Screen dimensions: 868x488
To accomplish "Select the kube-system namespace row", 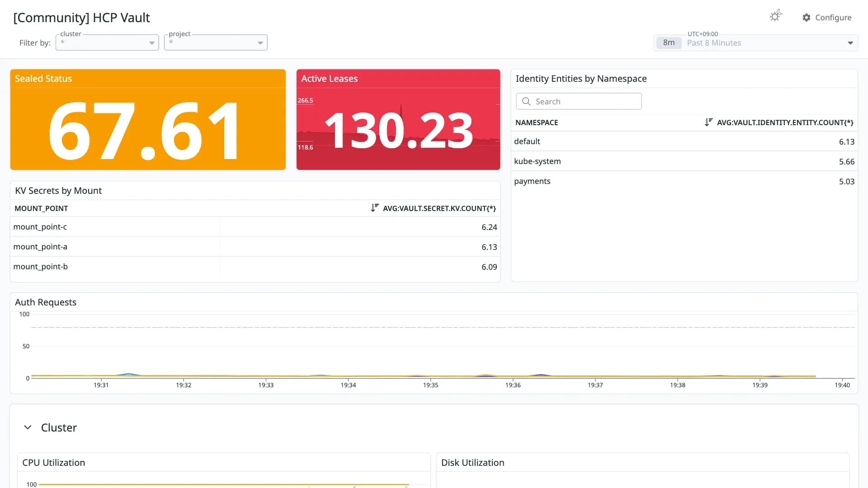I will pos(684,161).
